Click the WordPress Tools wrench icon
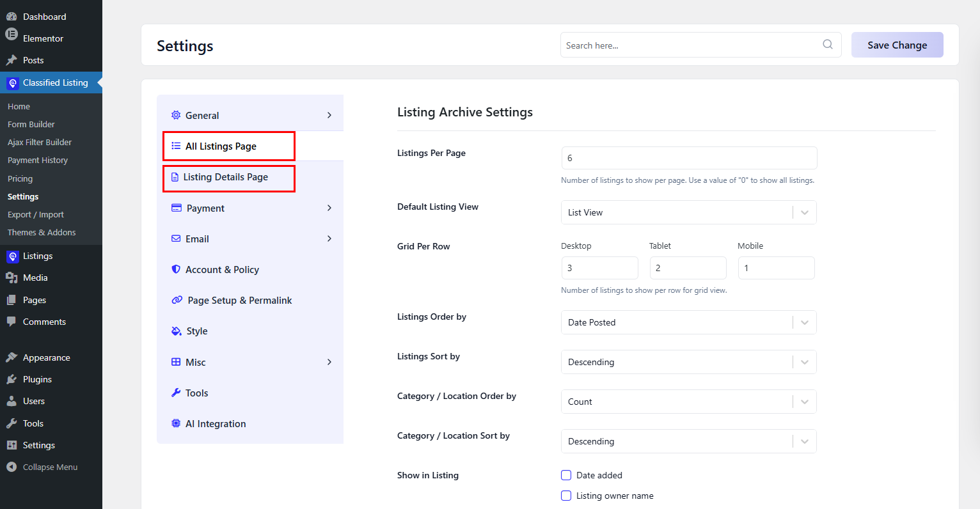The image size is (980, 509). tap(12, 423)
